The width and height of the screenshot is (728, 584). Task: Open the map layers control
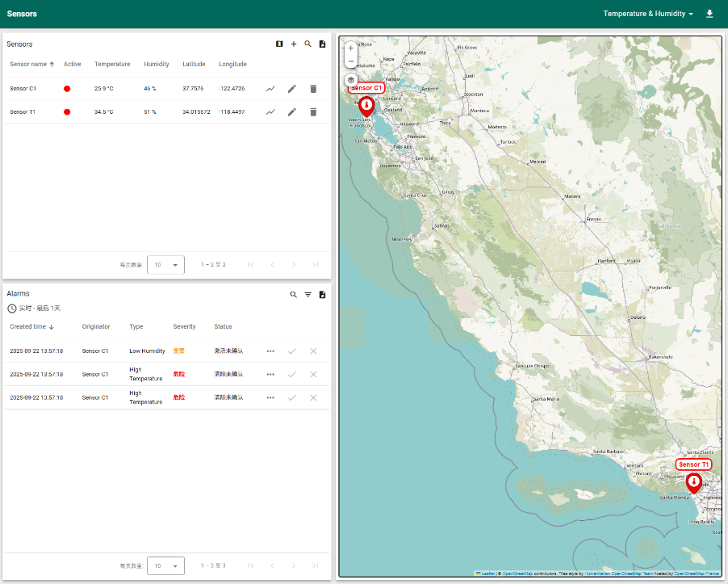coord(351,80)
